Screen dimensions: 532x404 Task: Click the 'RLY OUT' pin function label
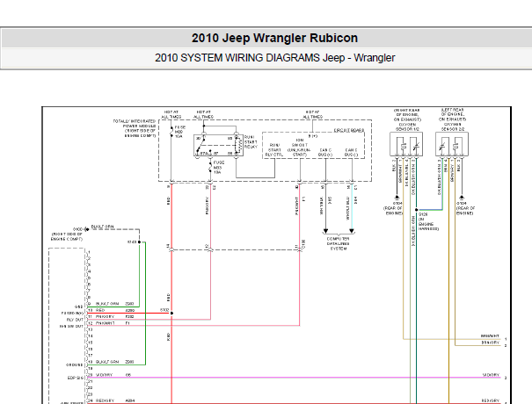(75, 320)
